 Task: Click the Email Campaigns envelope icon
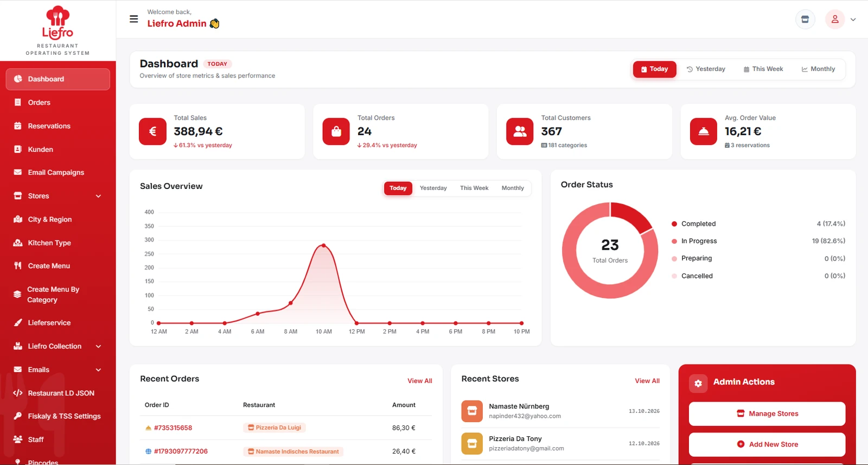point(18,173)
